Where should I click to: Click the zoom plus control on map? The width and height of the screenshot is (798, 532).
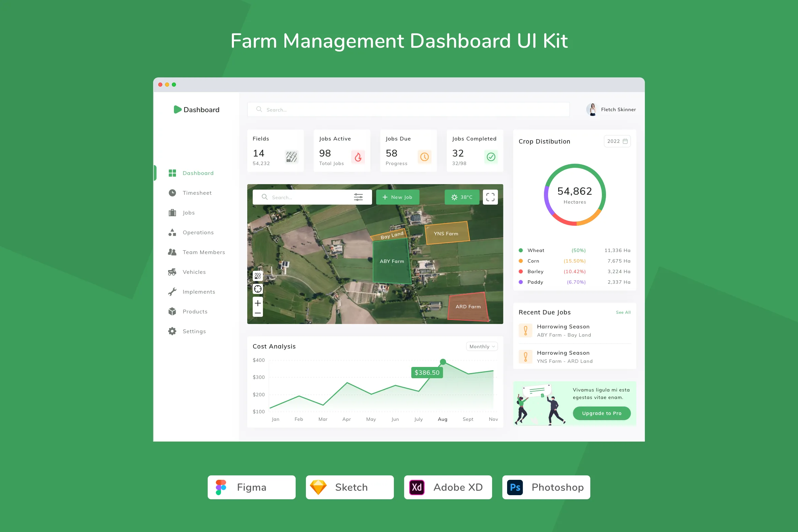[258, 303]
